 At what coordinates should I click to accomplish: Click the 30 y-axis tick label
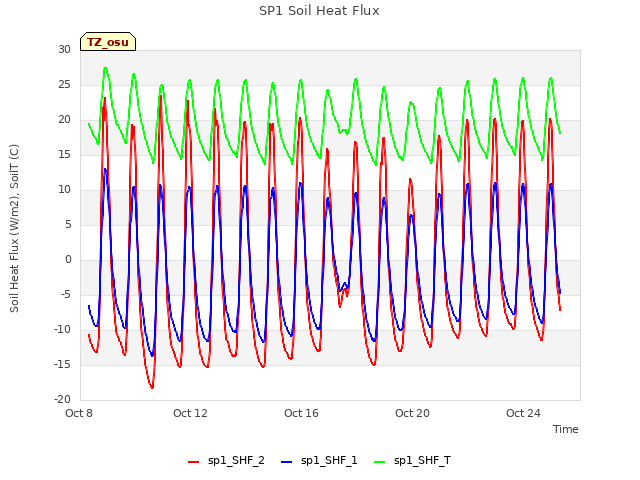(x=64, y=49)
